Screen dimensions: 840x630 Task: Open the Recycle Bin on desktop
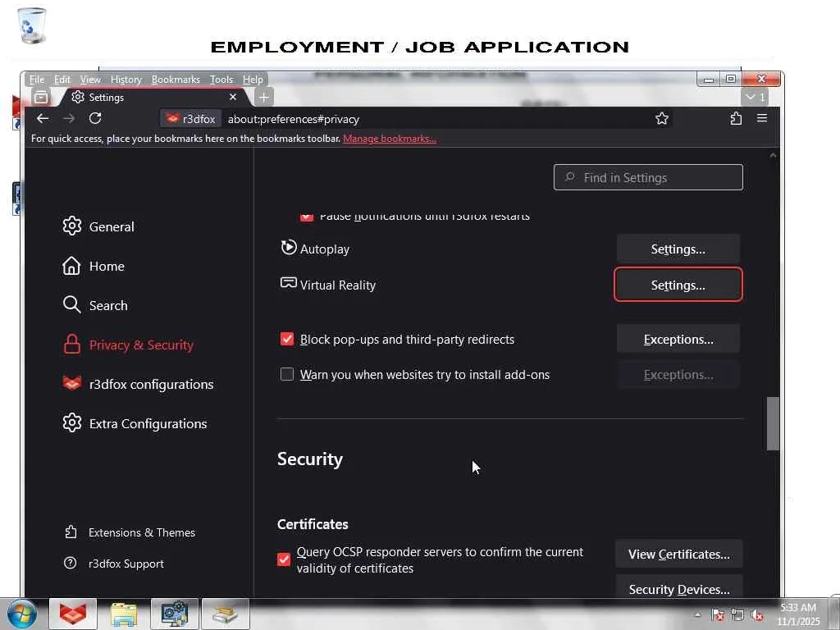(x=32, y=25)
